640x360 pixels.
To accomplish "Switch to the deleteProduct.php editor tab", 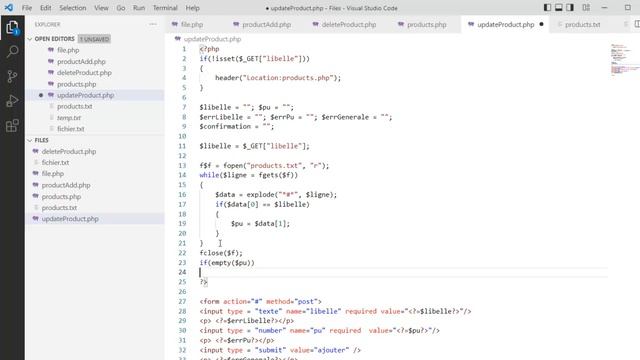I will (x=349, y=24).
